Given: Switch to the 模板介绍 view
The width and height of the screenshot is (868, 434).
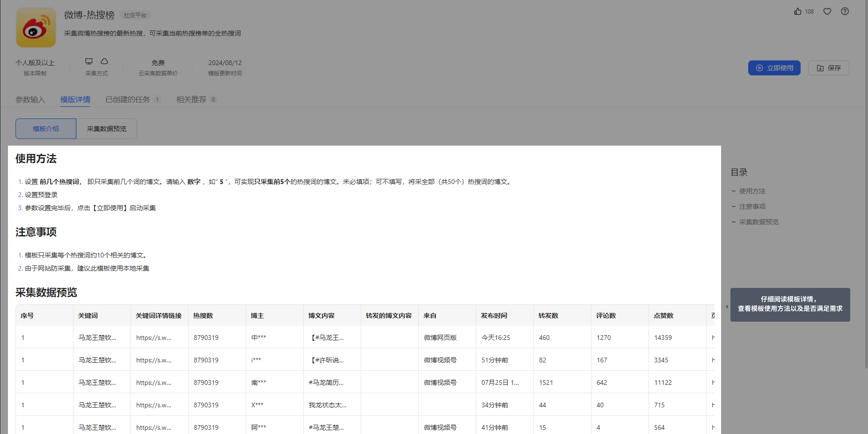Looking at the screenshot, I should [45, 128].
